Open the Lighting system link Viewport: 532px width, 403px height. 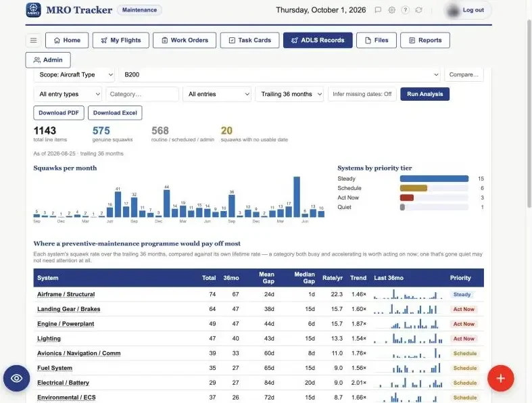click(x=49, y=339)
